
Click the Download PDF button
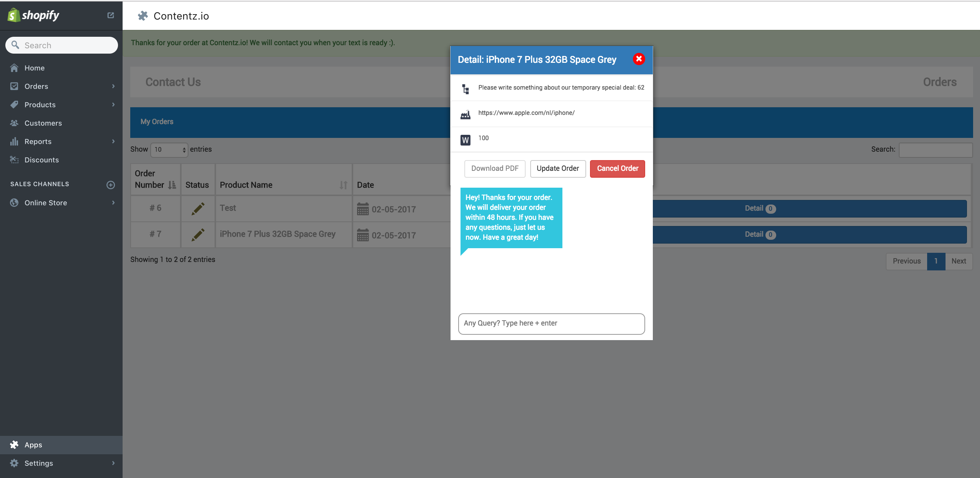click(495, 169)
